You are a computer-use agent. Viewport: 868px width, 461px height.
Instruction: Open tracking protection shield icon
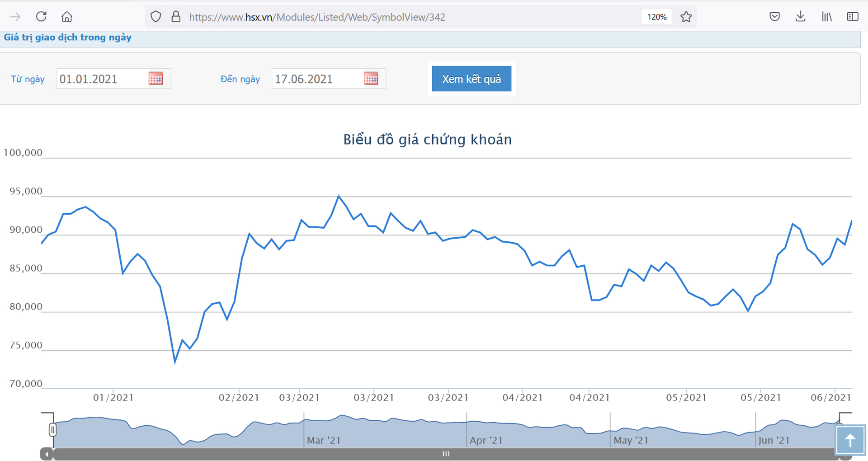point(156,17)
